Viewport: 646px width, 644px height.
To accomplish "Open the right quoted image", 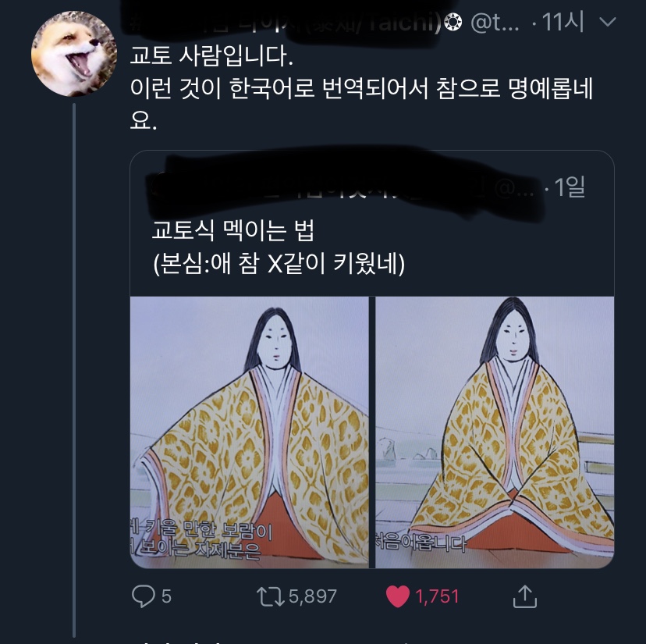I will coord(495,432).
